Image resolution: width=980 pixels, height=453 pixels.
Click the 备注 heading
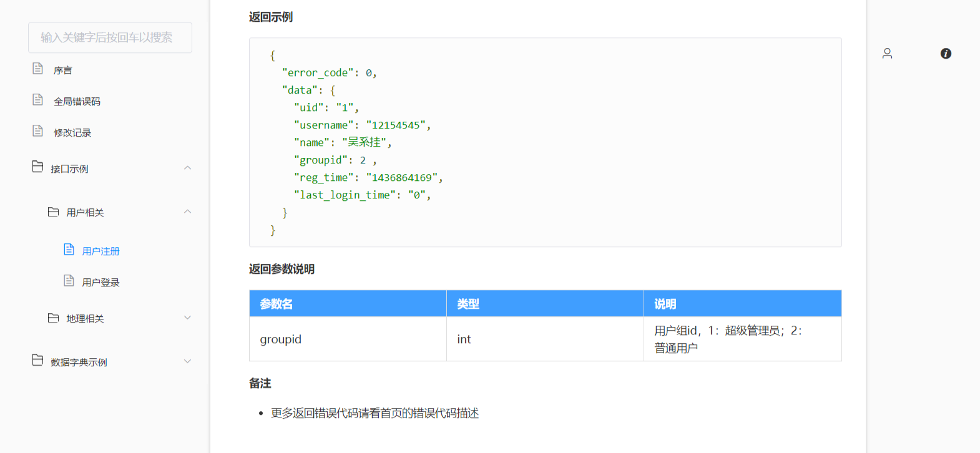[260, 383]
